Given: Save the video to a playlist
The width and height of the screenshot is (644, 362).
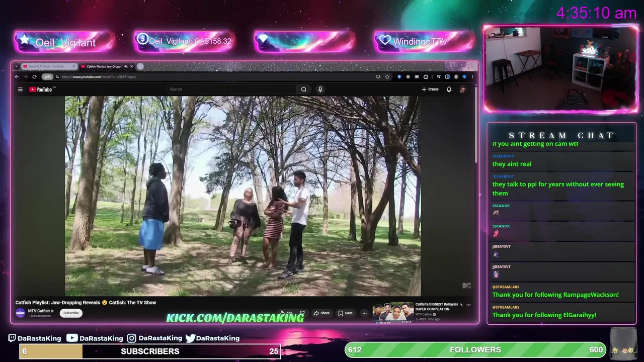Looking at the screenshot, I should (345, 313).
